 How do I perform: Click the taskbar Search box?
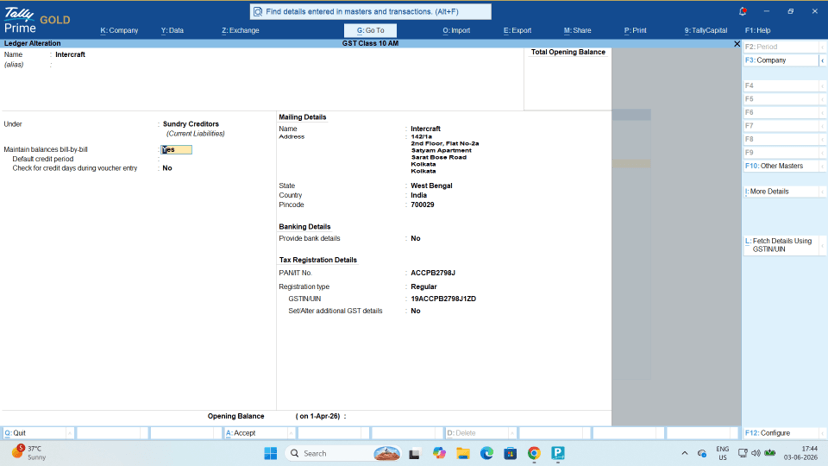(343, 453)
